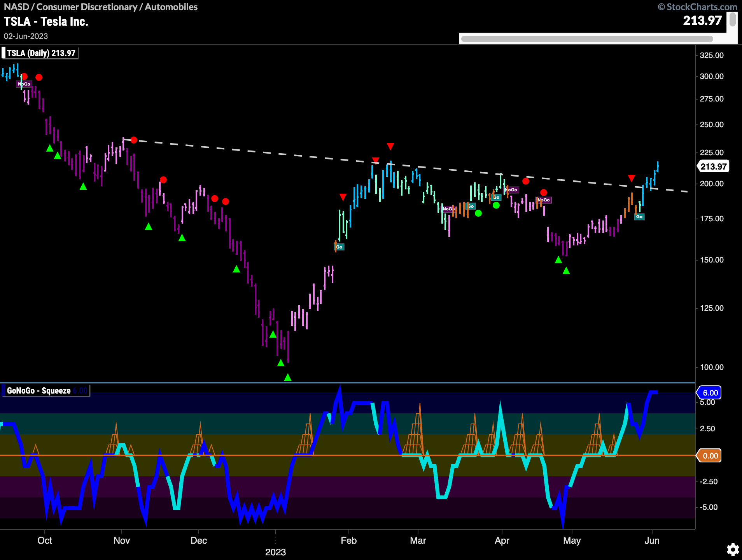Click the 100.00 price axis label
The width and height of the screenshot is (742, 560).
[712, 367]
